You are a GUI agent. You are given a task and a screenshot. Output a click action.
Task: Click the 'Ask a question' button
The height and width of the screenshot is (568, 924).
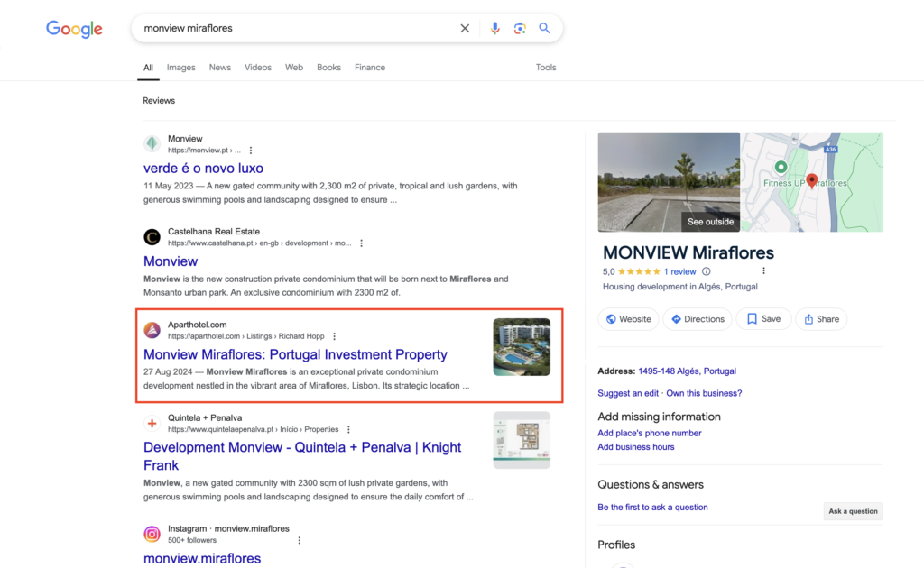tap(853, 511)
